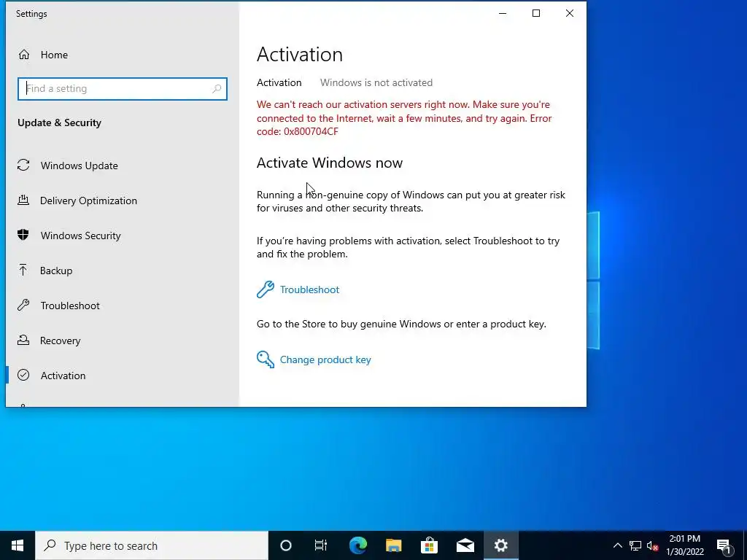Screen dimensions: 747x560
Task: Click the wrench icon beside Troubleshoot link
Action: [266, 289]
